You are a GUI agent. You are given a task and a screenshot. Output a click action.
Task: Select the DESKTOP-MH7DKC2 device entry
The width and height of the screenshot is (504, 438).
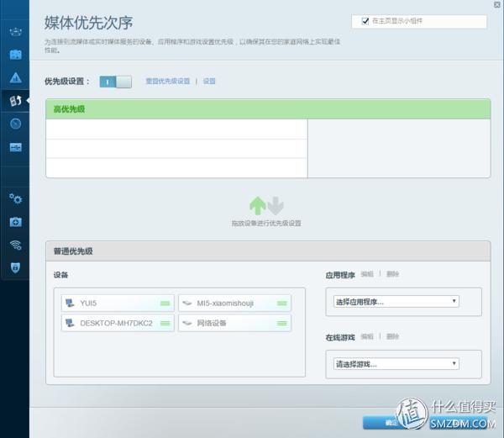point(118,323)
